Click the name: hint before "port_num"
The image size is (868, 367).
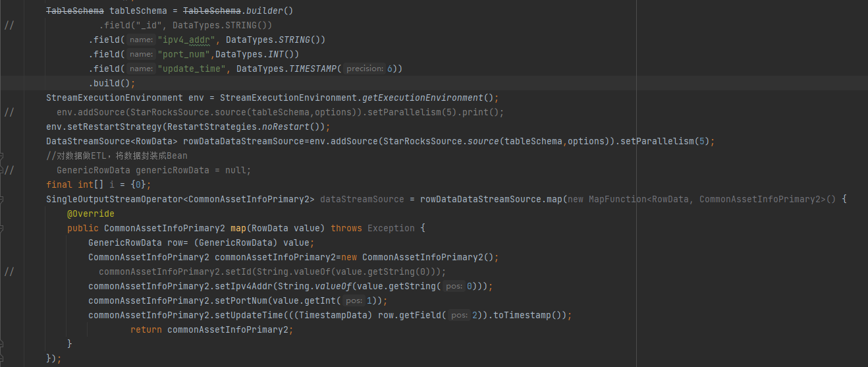click(x=141, y=55)
